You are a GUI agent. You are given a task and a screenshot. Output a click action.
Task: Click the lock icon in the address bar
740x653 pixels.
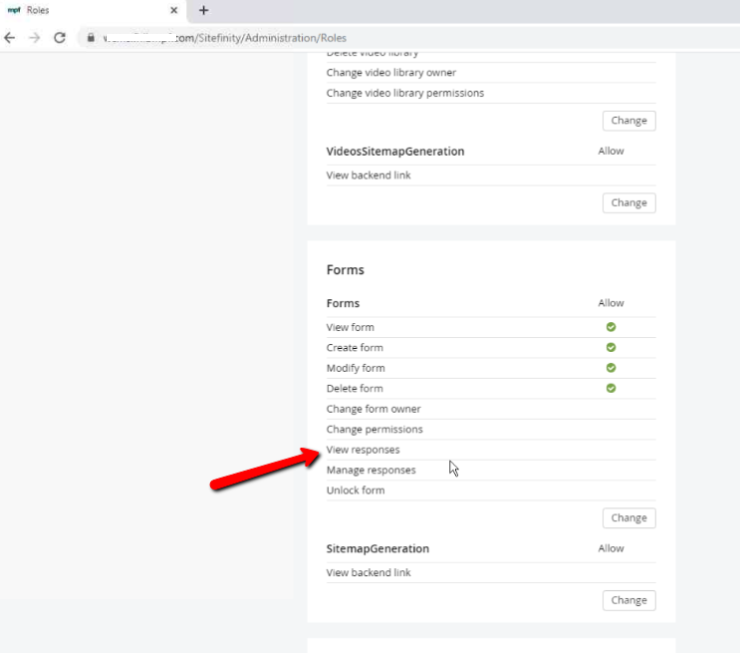pos(91,38)
